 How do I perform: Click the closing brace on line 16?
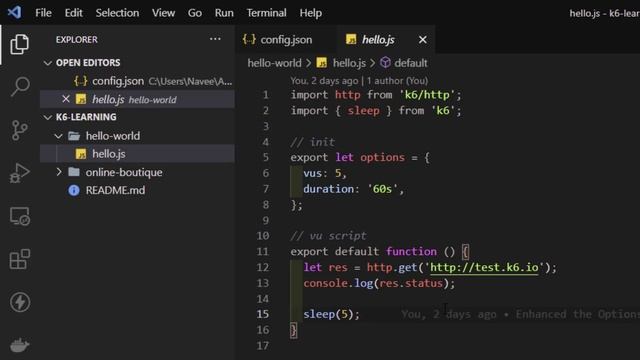pyautogui.click(x=293, y=330)
